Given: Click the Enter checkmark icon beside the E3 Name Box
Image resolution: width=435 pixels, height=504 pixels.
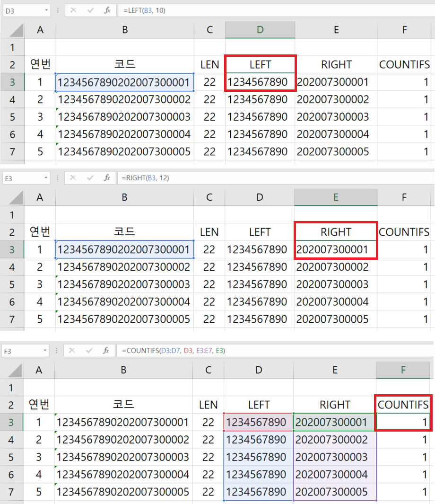Looking at the screenshot, I should 90,178.
